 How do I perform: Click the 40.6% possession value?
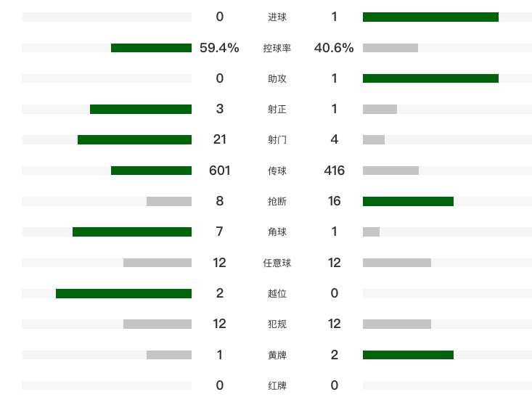pos(334,48)
